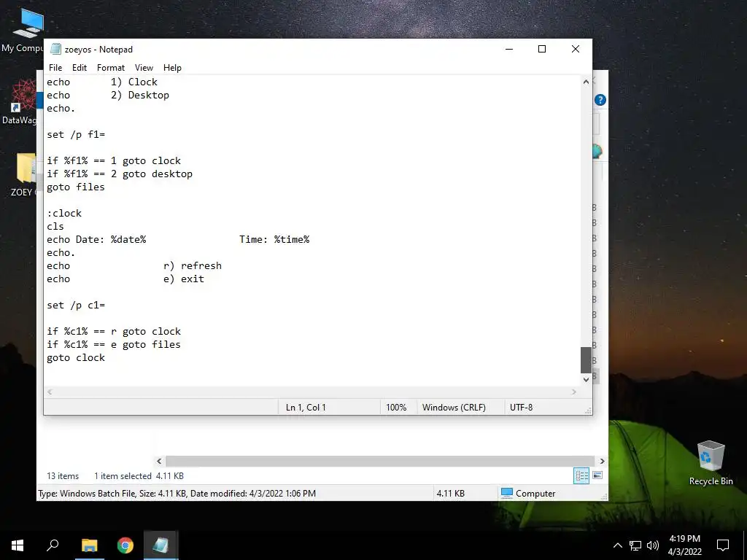Click the Explorer horizontal scrollbar right arrow

[x=602, y=461]
